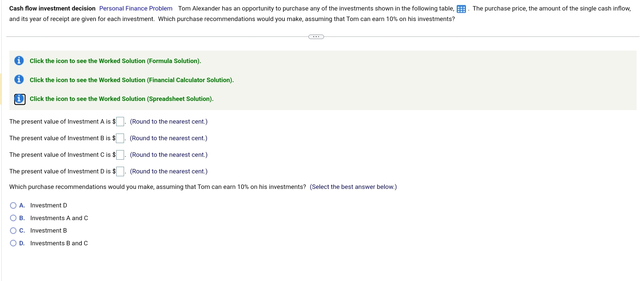
Task: Click the Investment C present value field
Action: [x=120, y=155]
